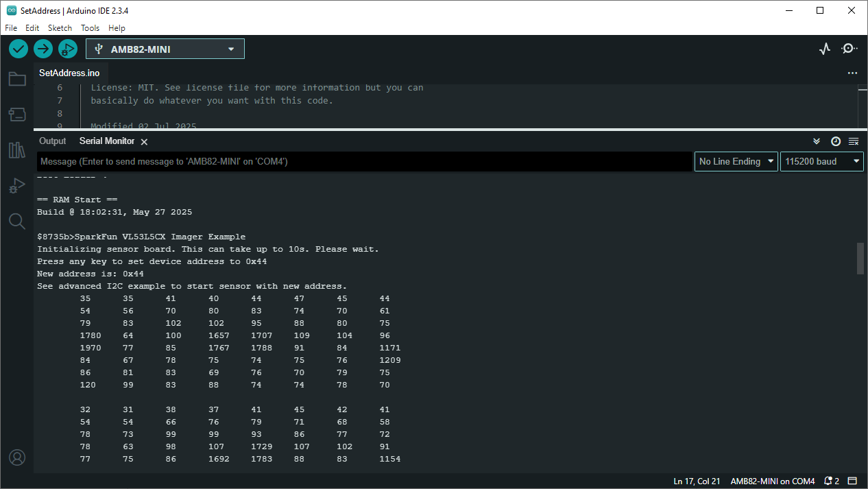Toggle autoscroll in the Serial Monitor

(x=817, y=141)
